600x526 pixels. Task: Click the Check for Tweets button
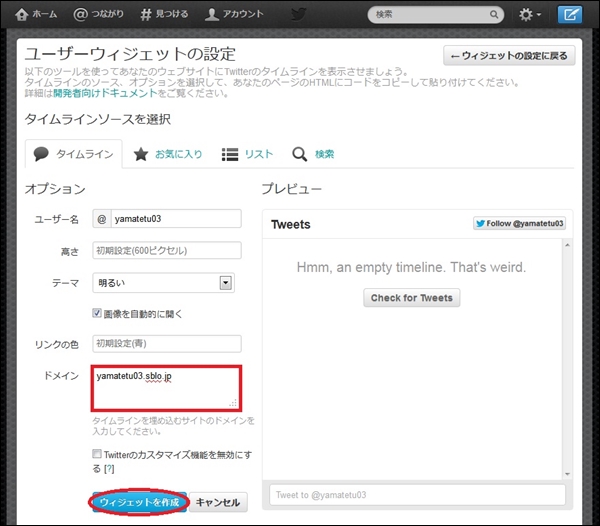click(412, 298)
